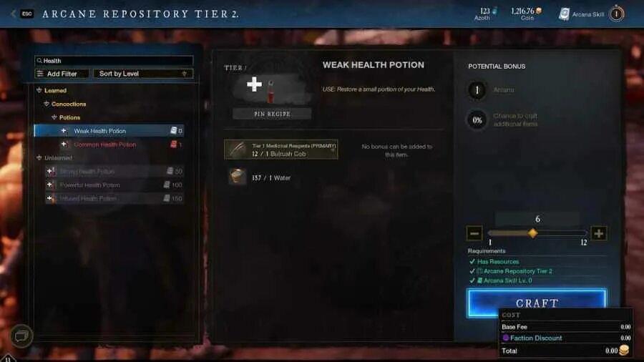The width and height of the screenshot is (644, 362).
Task: Click the Pin Recipe button
Action: click(x=272, y=114)
